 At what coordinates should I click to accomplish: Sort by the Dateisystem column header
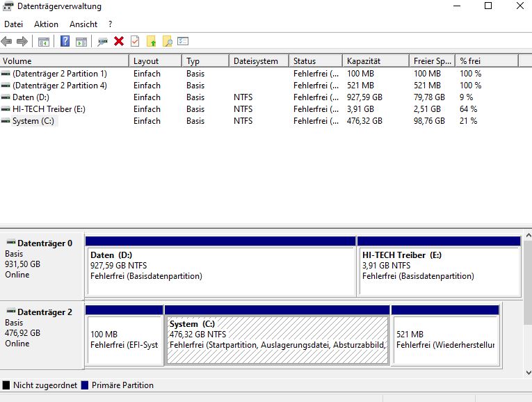[x=259, y=61]
